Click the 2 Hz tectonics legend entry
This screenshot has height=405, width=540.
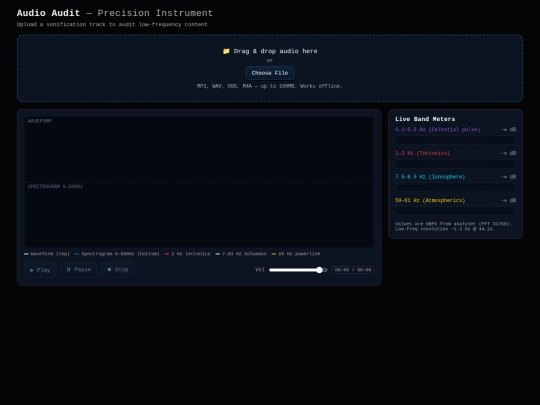(187, 254)
